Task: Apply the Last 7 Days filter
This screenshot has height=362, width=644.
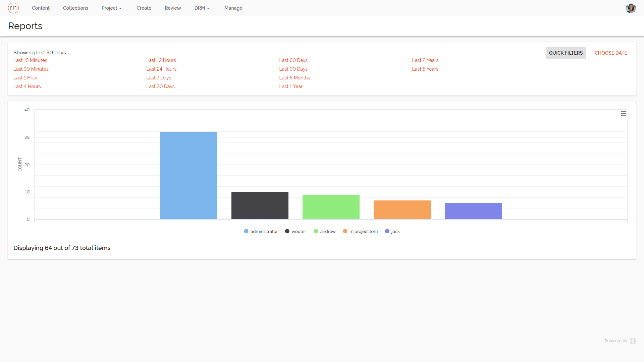Action: point(159,77)
